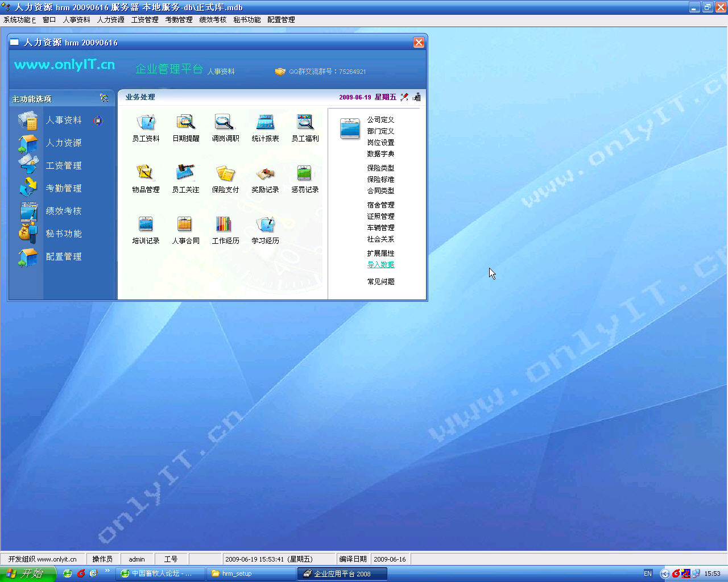The width and height of the screenshot is (728, 582).
Task: Open the 日期提醒 date reminder icon
Action: click(185, 122)
